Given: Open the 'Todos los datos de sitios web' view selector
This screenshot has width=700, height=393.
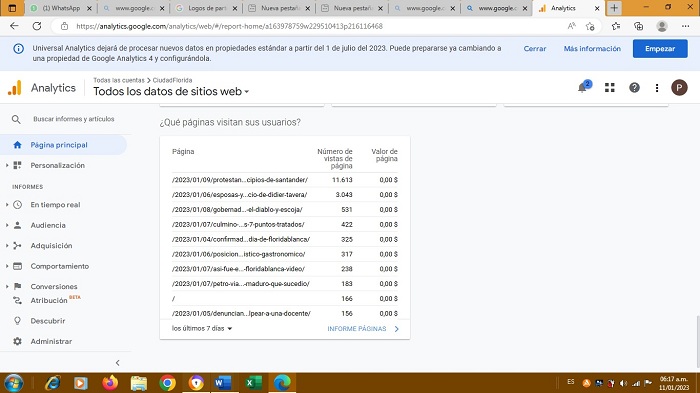Looking at the screenshot, I should 171,92.
